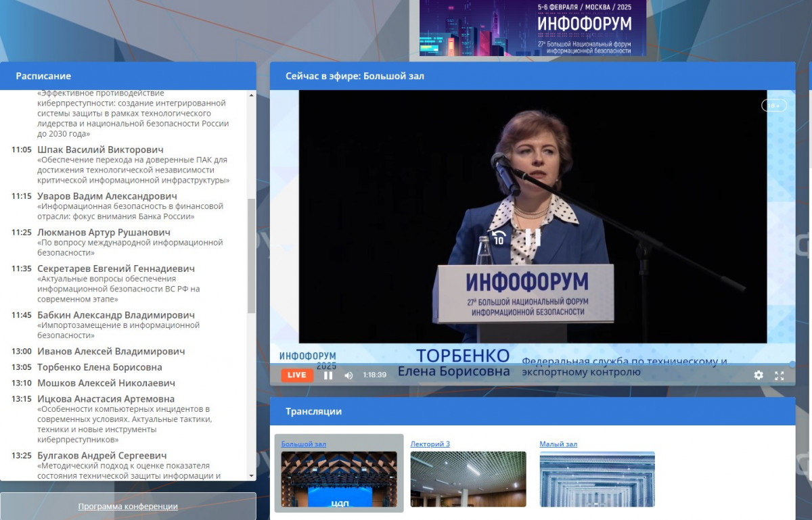Click the Расписание panel header
Viewport: 812px width, 520px height.
[x=128, y=76]
